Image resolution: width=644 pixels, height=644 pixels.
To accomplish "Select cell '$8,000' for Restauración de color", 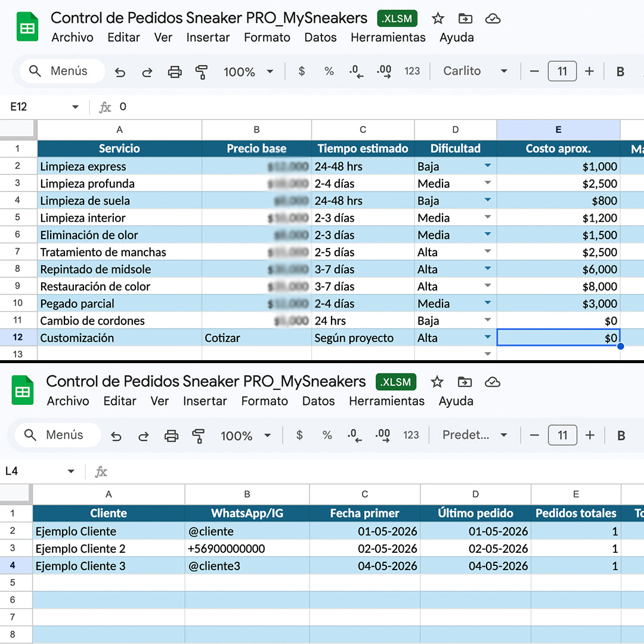I will [x=558, y=286].
